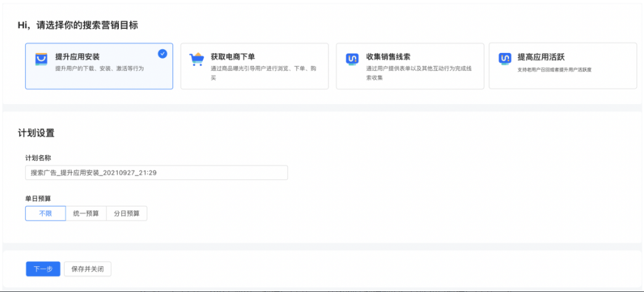Click description starting 通过用户提供表单
The image size is (644, 292).
418,73
